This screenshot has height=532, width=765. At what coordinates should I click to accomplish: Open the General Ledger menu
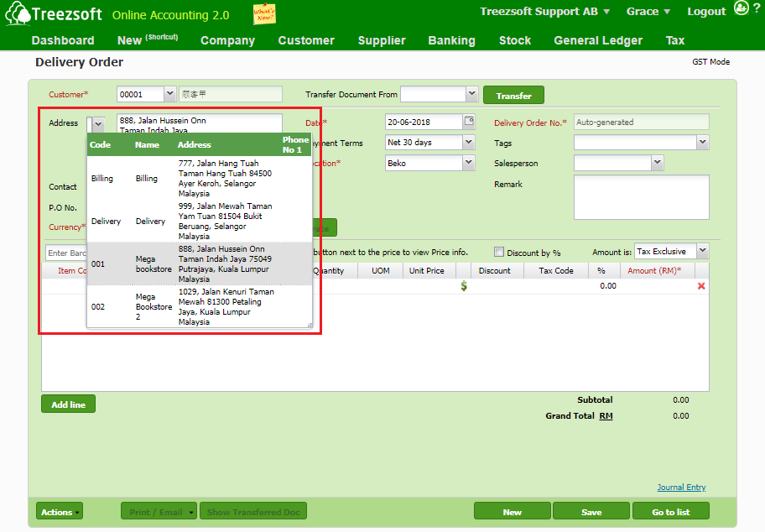click(x=598, y=40)
